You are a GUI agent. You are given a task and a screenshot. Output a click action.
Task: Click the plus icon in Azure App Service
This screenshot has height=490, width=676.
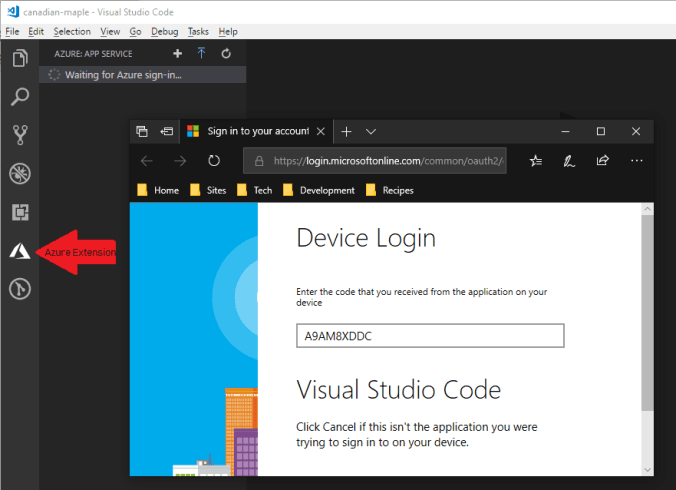(177, 53)
